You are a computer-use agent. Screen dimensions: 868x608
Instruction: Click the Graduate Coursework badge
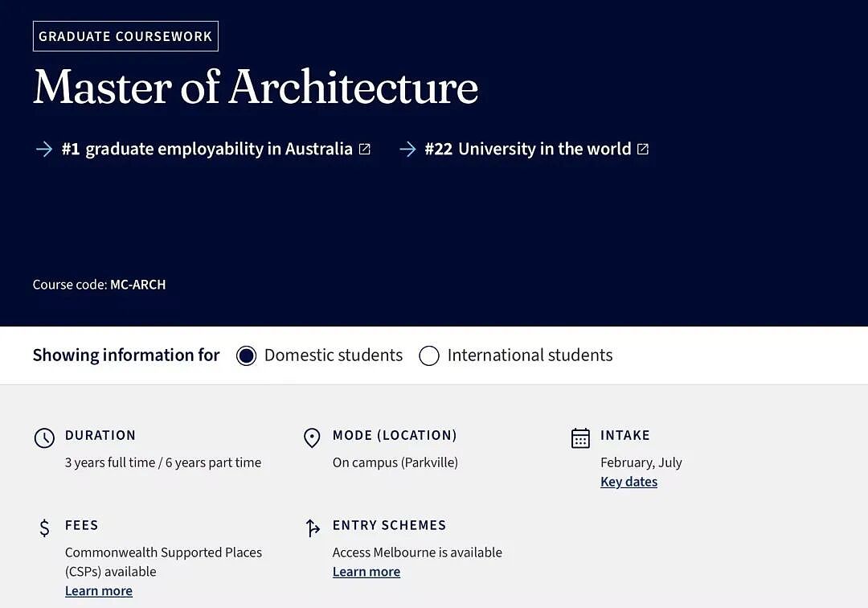[x=125, y=36]
